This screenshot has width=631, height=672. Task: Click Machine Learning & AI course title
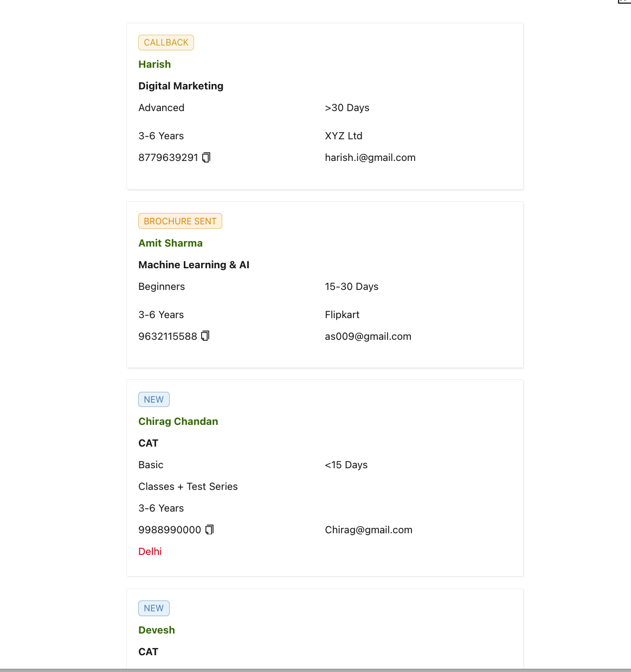(194, 265)
